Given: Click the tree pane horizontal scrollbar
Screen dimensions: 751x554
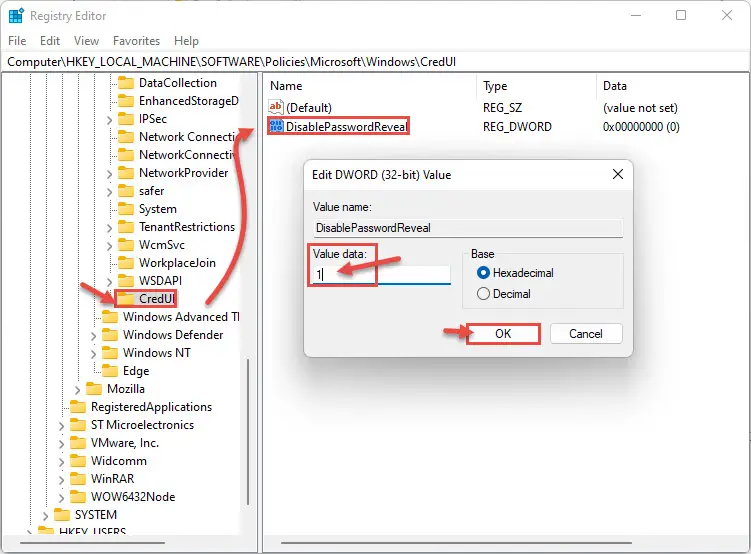Looking at the screenshot, I should [x=92, y=543].
